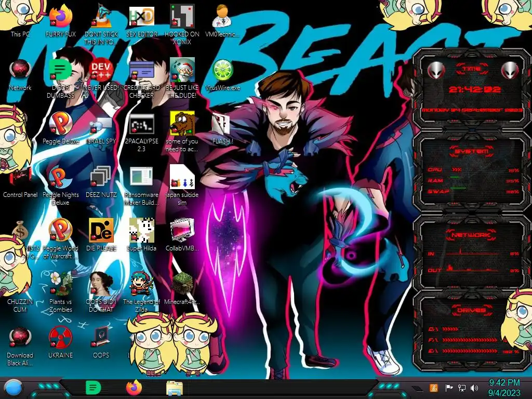The width and height of the screenshot is (532, 399).
Task: Select the DONT STICK THIS IN YO... VLC shortcut
Action: pyautogui.click(x=101, y=24)
